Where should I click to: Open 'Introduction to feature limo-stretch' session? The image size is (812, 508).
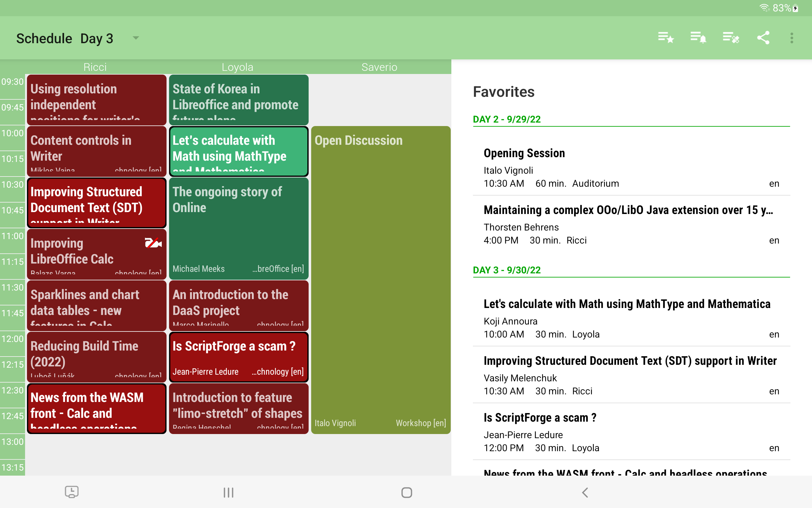pos(239,408)
